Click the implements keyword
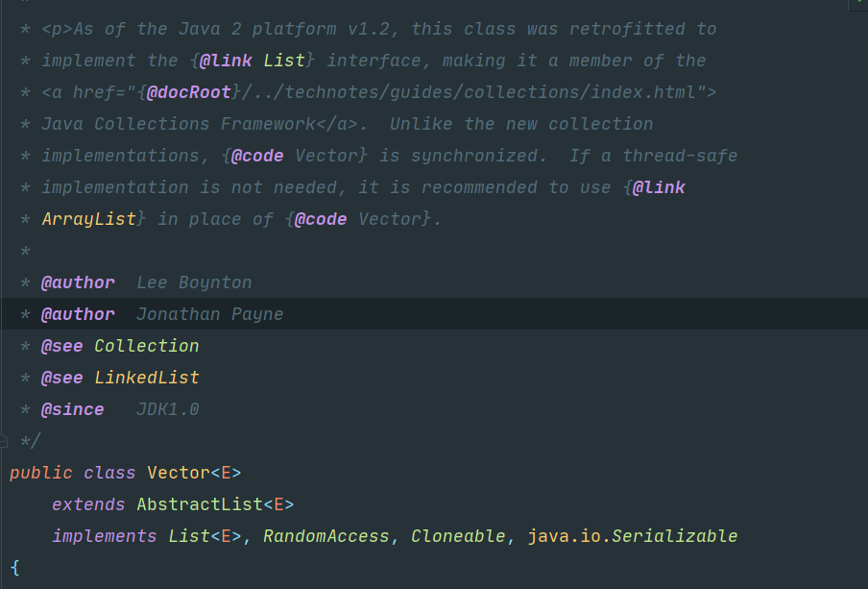This screenshot has height=589, width=868. (105, 536)
